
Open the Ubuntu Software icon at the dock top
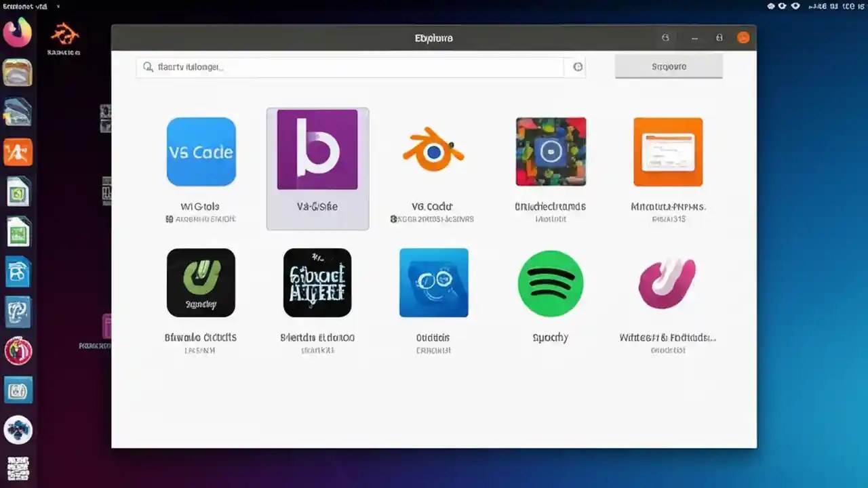coord(17,31)
